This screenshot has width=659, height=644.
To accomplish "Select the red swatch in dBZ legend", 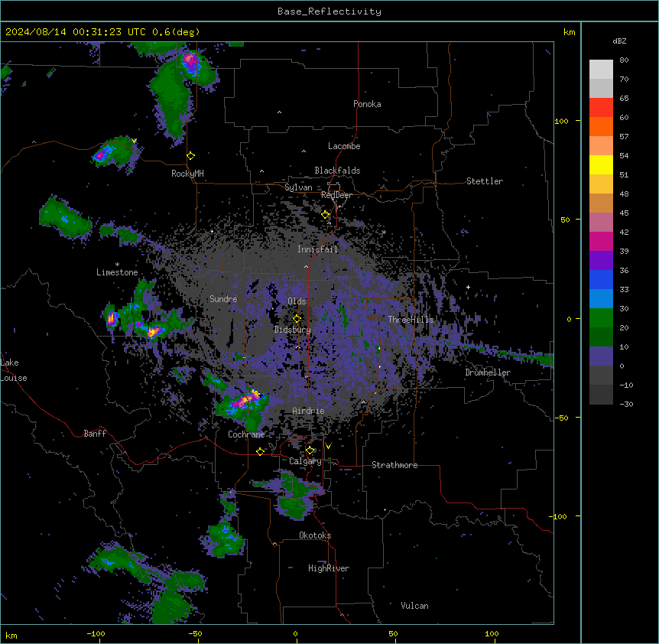I will point(601,107).
